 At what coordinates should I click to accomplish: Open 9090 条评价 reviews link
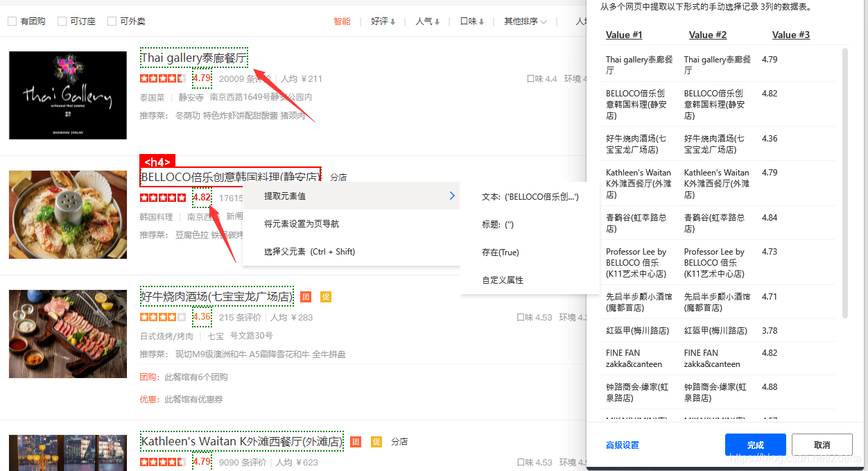(x=242, y=462)
